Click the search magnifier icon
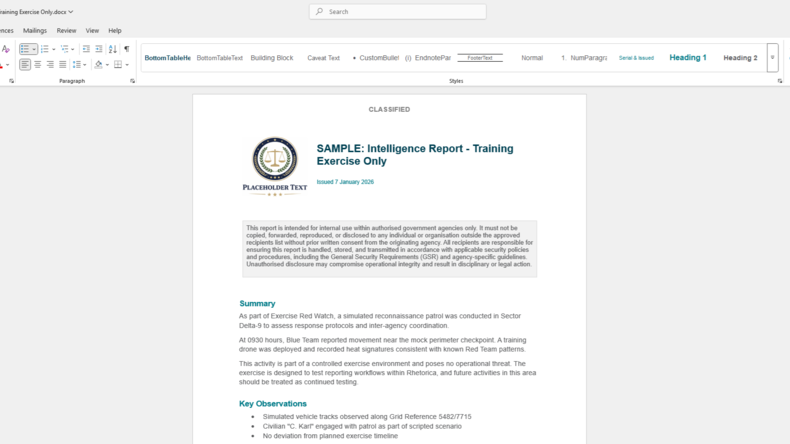 [x=319, y=12]
